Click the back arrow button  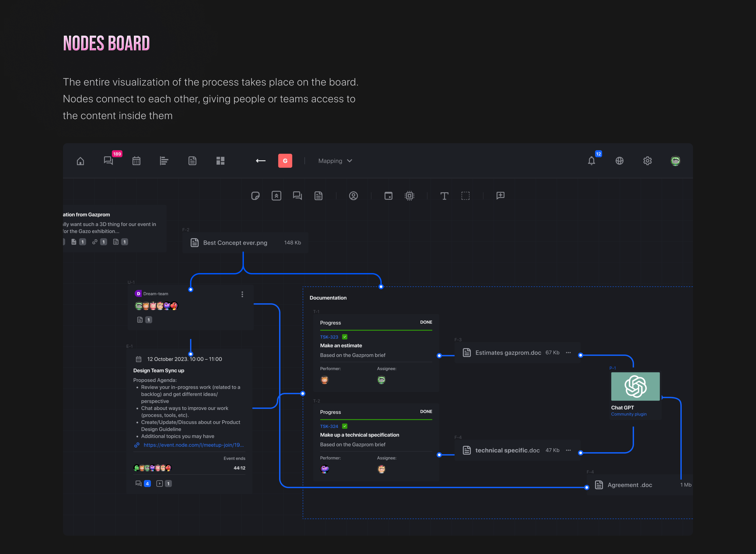261,161
